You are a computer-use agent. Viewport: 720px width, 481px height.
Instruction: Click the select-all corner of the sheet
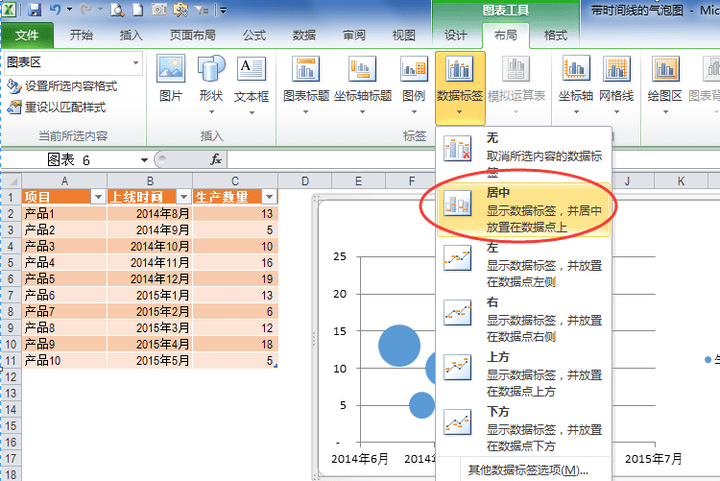11,181
